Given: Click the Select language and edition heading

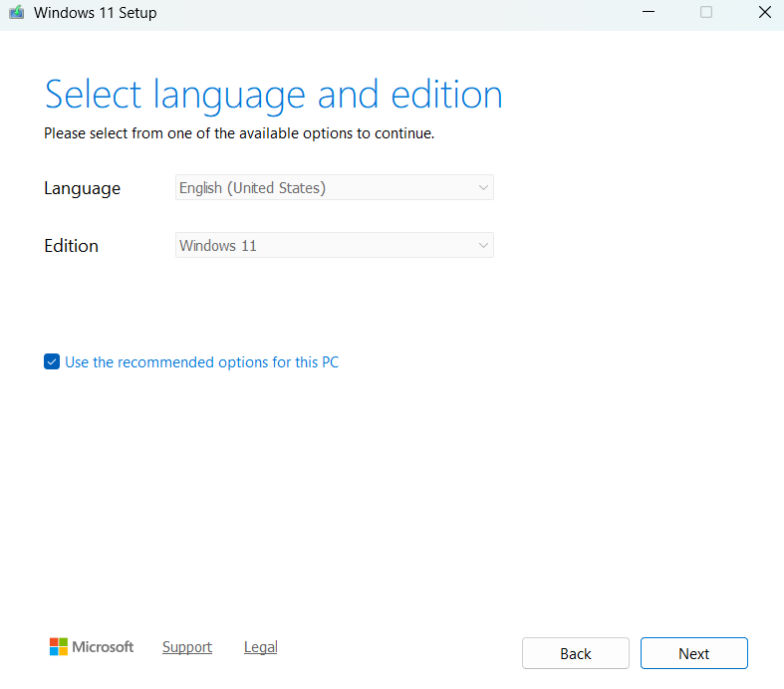Looking at the screenshot, I should (274, 95).
